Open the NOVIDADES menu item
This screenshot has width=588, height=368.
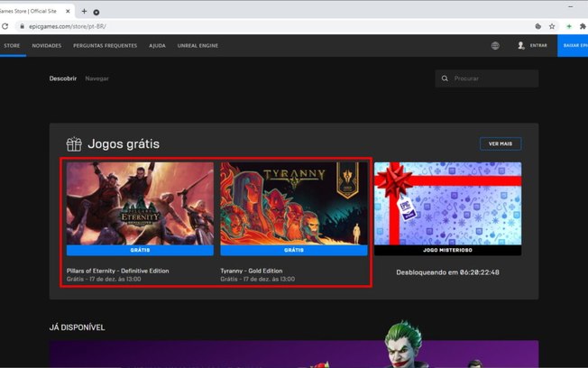47,45
